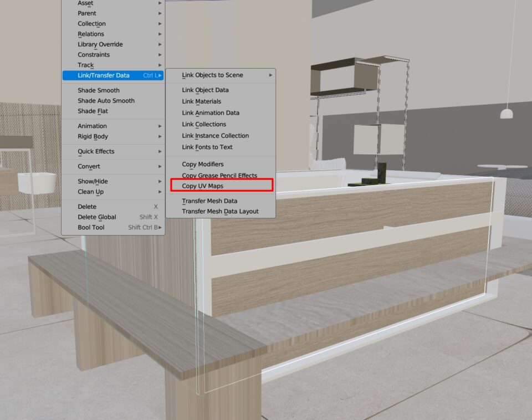Screen dimensions: 532x420
Task: Select Copy UV Maps menu entry
Action: coord(203,186)
